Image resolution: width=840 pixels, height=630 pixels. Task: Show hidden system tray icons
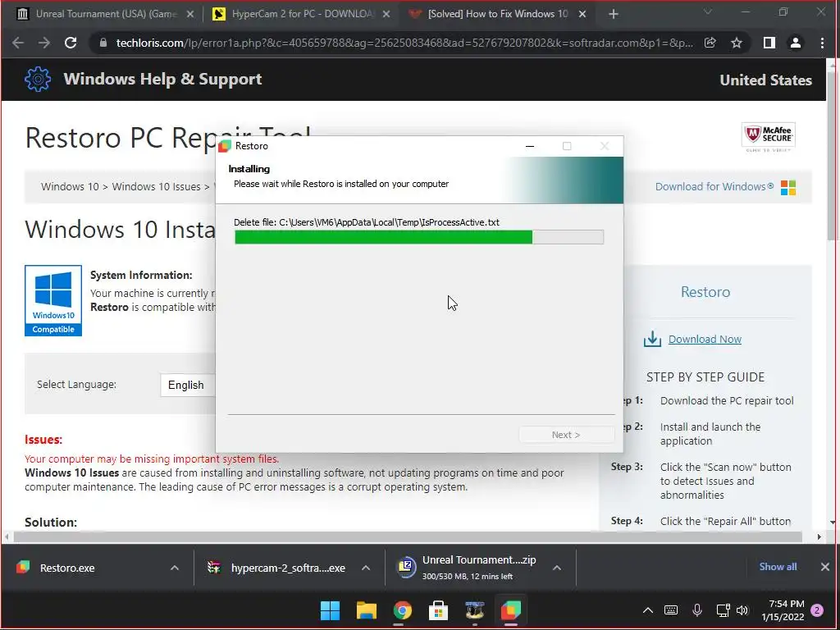[648, 610]
